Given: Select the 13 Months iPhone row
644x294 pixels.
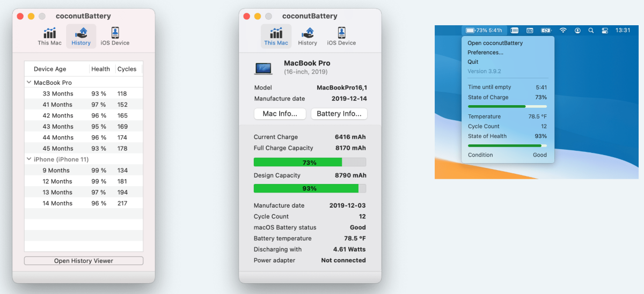Looking at the screenshot, I should 84,192.
